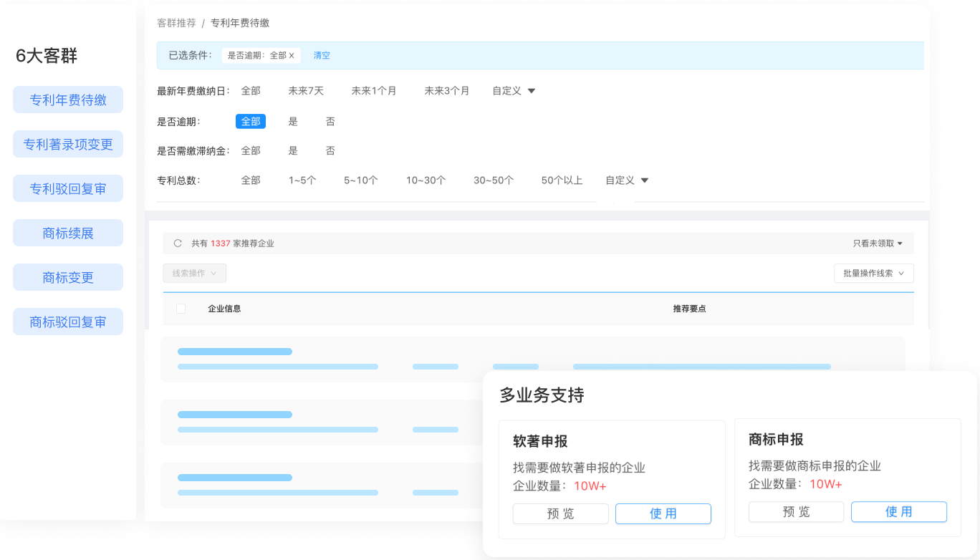Filter 专利总数 by 30~50个
980x560 pixels.
[494, 180]
